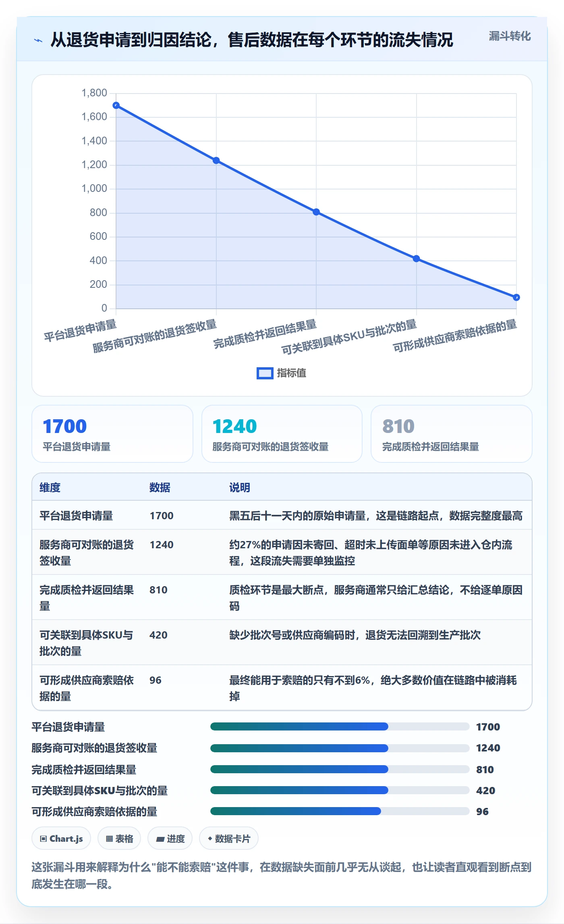The height and width of the screenshot is (924, 564).
Task: Click the lightning bolt icon beside the title
Action: pos(38,40)
